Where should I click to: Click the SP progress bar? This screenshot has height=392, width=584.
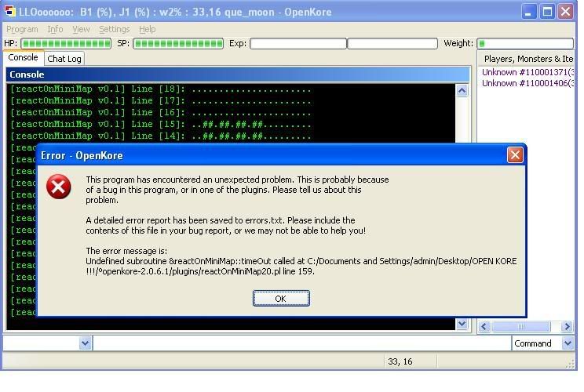(178, 44)
